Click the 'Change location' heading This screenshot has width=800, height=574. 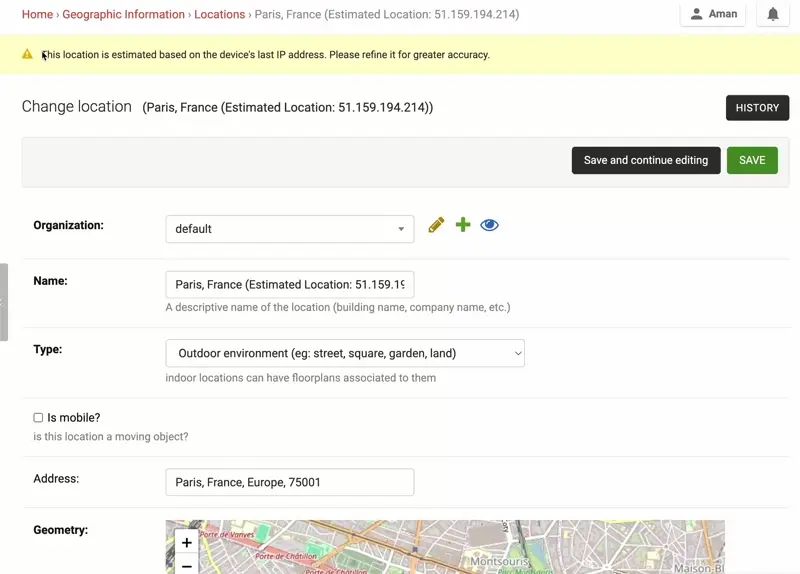click(77, 107)
